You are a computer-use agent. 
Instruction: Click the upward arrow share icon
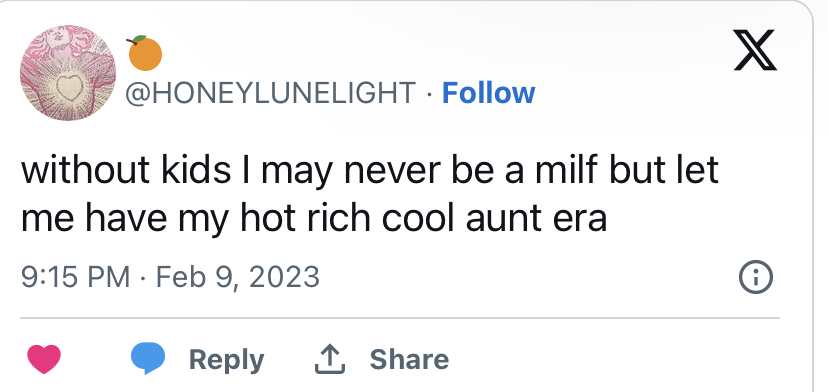pos(330,359)
